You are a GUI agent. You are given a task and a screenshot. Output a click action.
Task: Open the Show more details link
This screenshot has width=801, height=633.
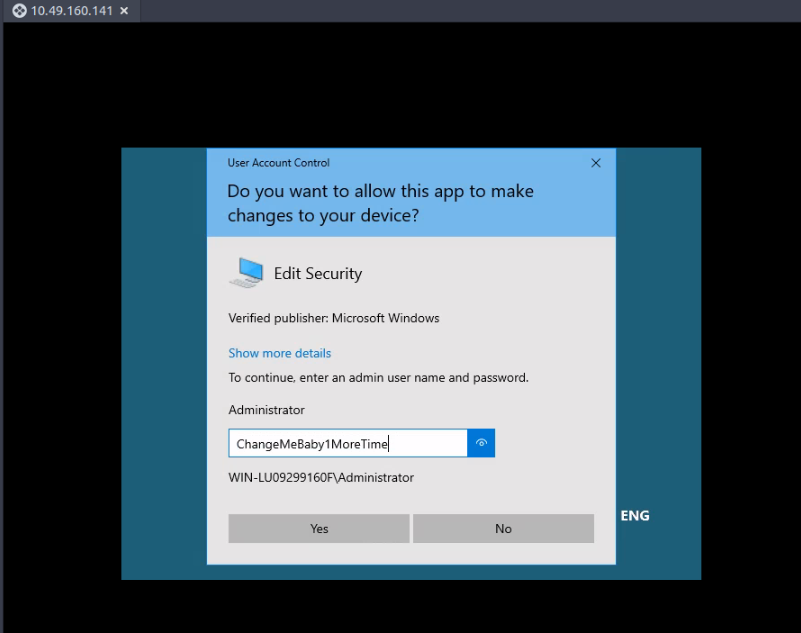279,353
